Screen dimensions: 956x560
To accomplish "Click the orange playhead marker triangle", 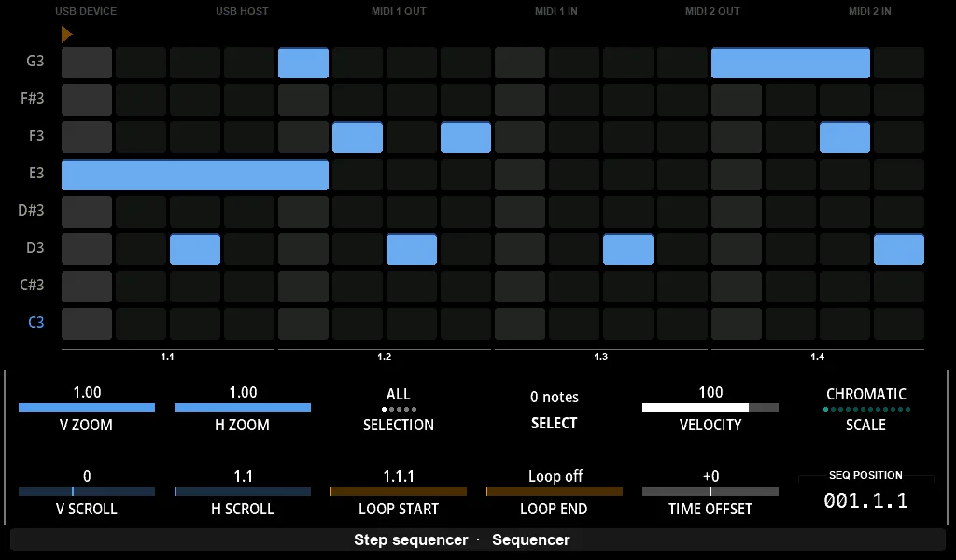I will (x=66, y=35).
